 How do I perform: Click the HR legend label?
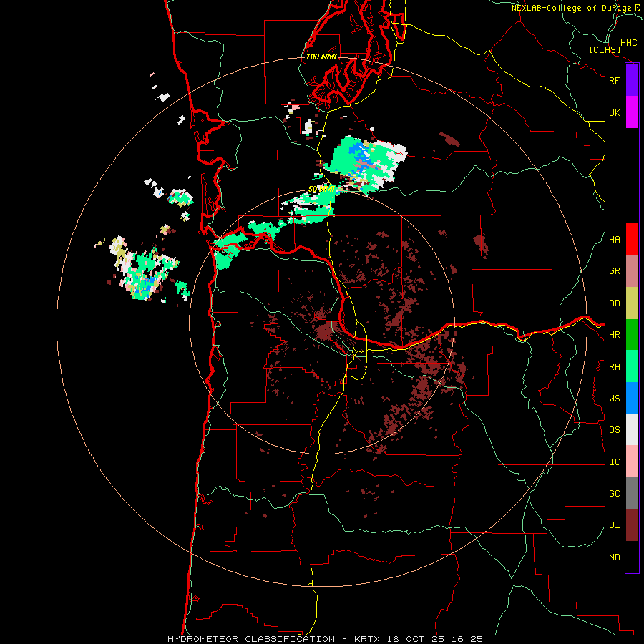pos(615,335)
